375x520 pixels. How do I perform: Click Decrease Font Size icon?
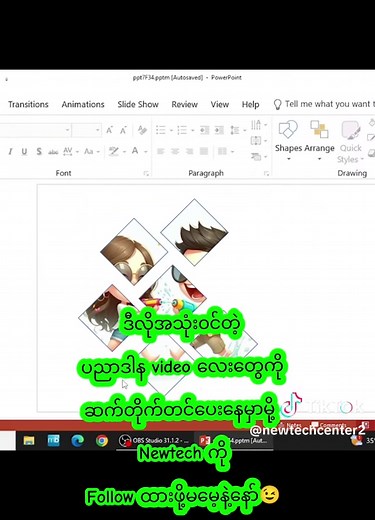(x=123, y=130)
